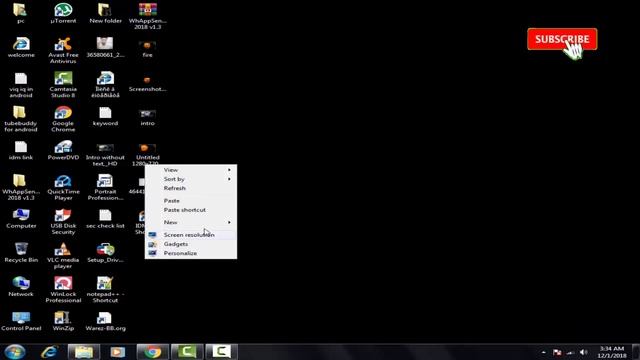The height and width of the screenshot is (360, 640).
Task: Select the 'fire' video file icon
Action: click(147, 48)
